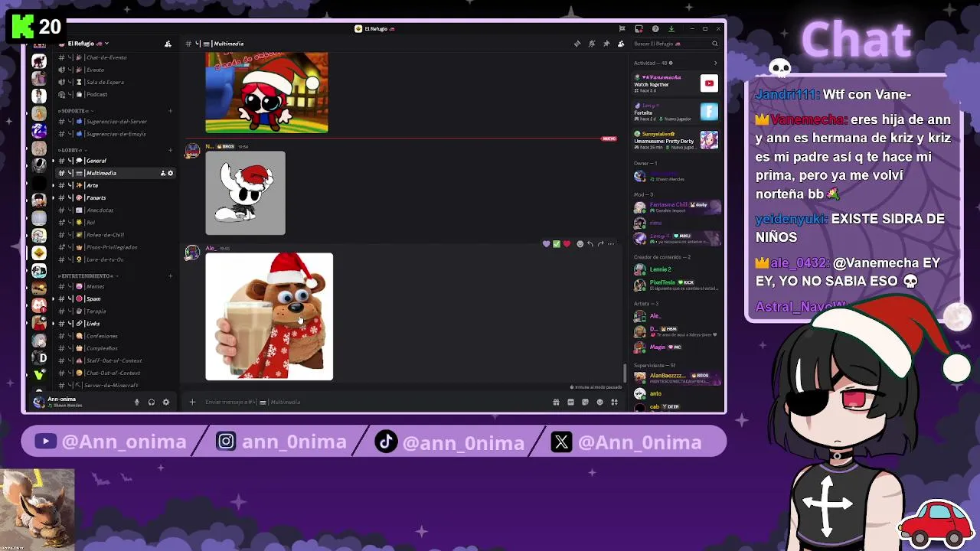Open the emoji picker in message bar
980x551 pixels.
click(599, 402)
